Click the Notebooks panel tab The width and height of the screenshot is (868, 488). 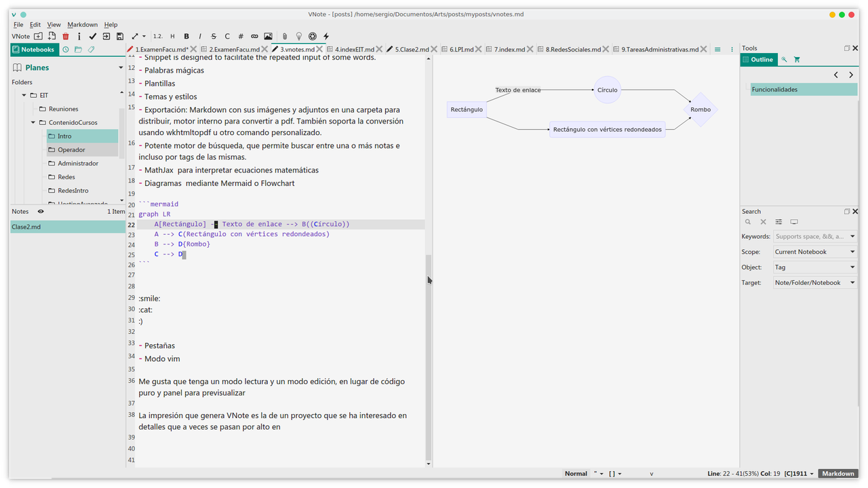(x=33, y=50)
